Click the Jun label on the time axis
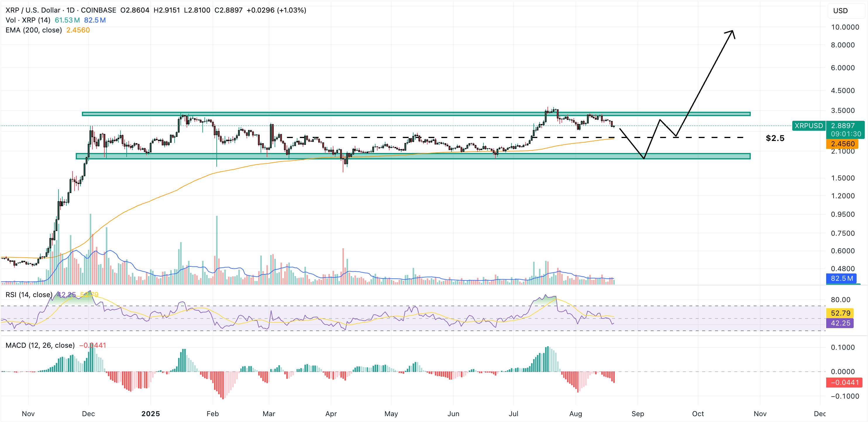 (453, 414)
